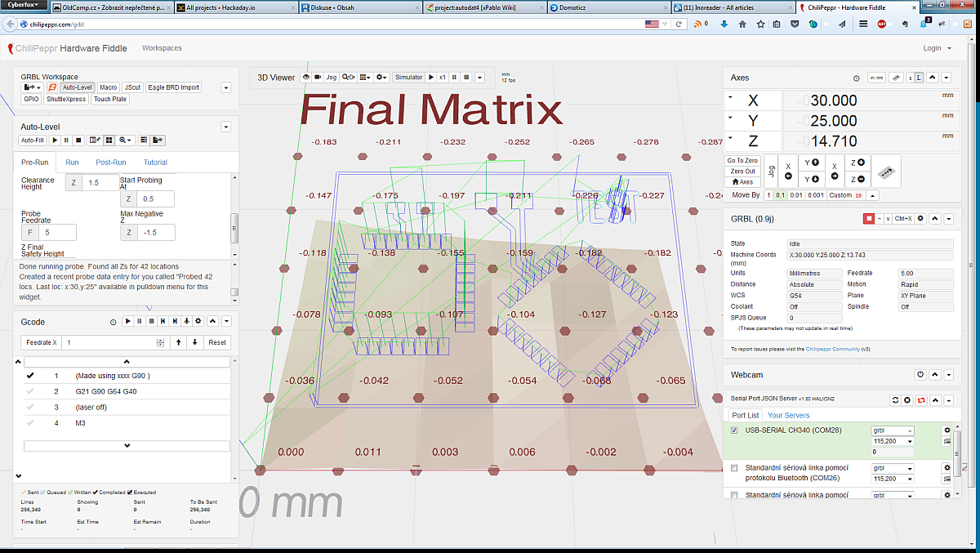
Task: Open the GRBL widget gear settings
Action: pos(920,219)
